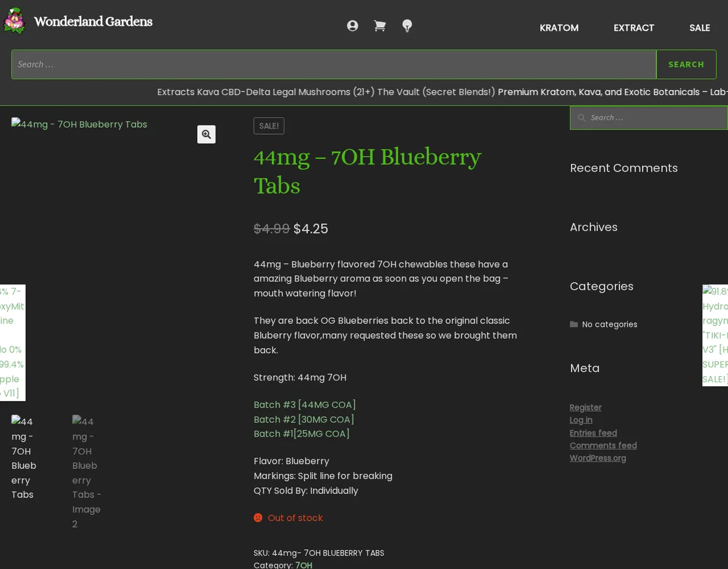Click The Vault (Secret Blends!) in banner
728x569 pixels.
436,92
